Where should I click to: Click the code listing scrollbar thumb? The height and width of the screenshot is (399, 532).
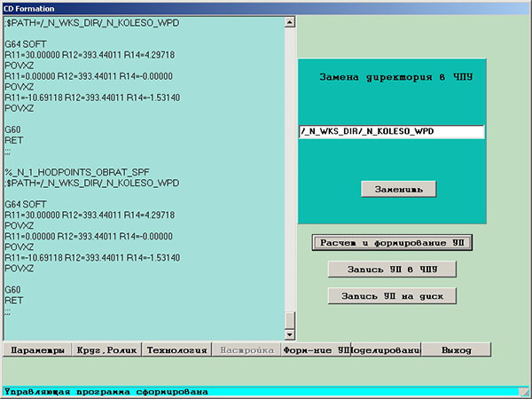coord(288,320)
